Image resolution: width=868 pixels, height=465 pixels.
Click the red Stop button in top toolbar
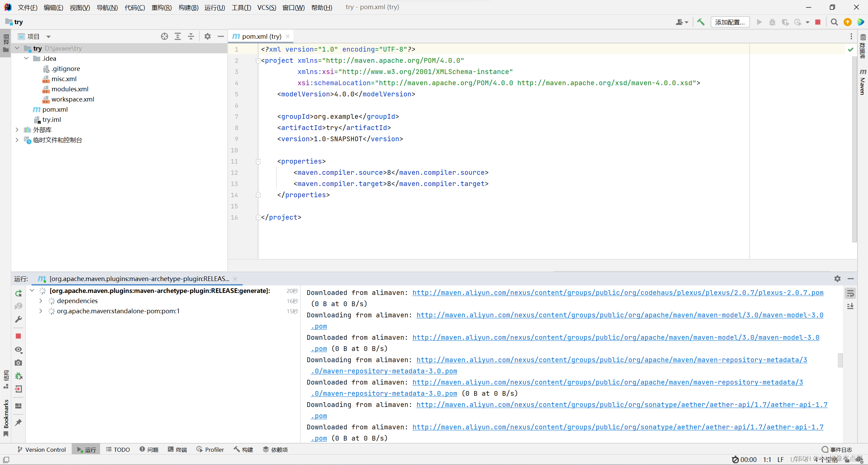point(818,22)
